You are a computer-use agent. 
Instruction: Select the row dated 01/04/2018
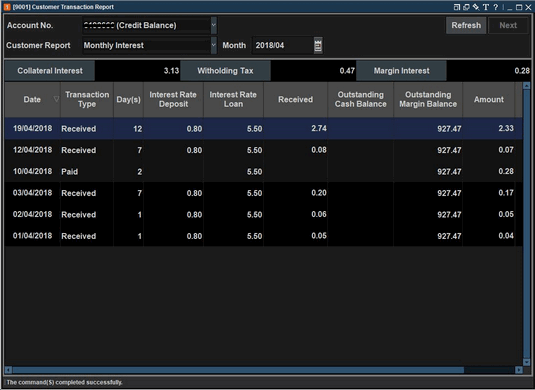pos(263,236)
